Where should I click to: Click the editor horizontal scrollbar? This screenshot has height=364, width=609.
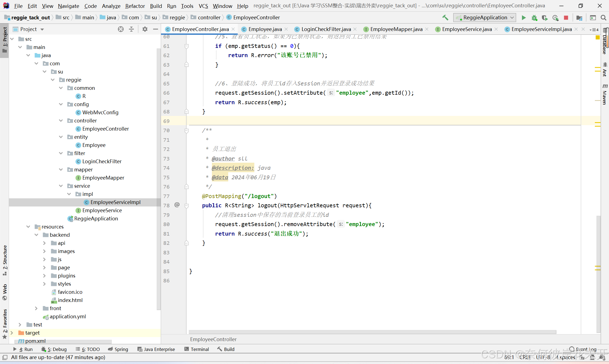coord(372,332)
